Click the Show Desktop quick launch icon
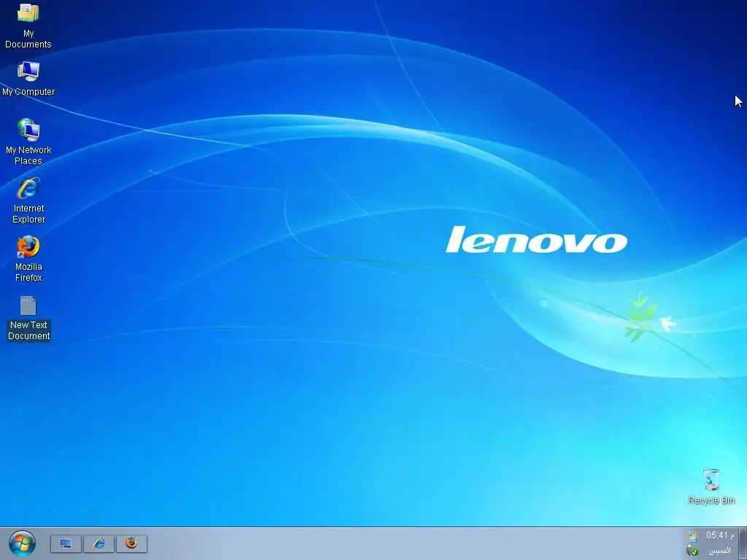The image size is (747, 560). (66, 543)
